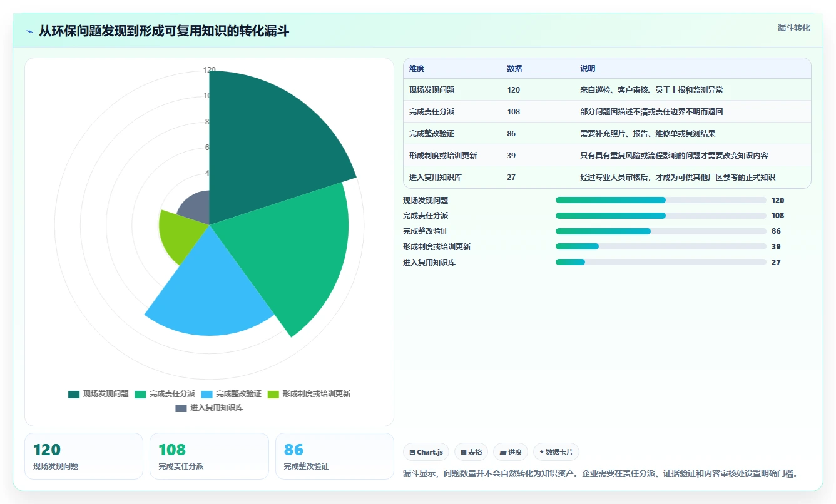Click the summary text starting 漏斗显示
Image resolution: width=836 pixels, height=504 pixels.
pyautogui.click(x=601, y=474)
